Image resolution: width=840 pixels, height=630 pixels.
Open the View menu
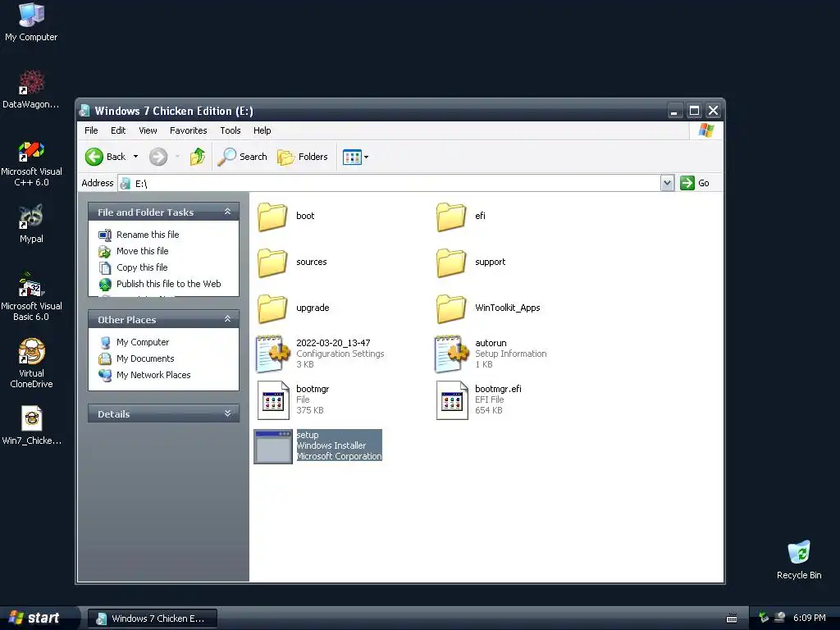(x=148, y=130)
